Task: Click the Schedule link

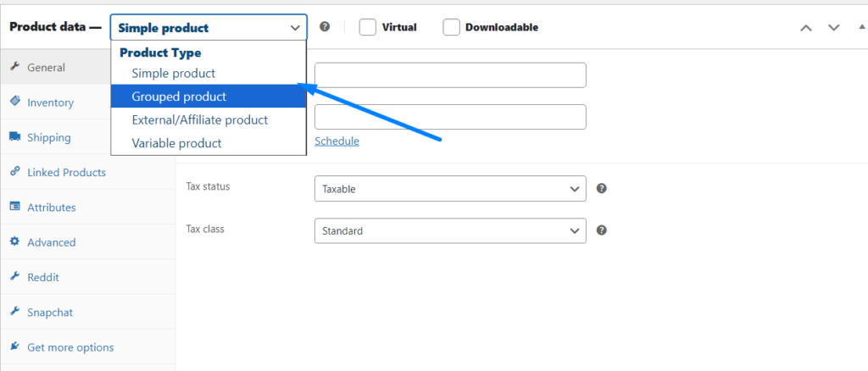Action: tap(337, 141)
